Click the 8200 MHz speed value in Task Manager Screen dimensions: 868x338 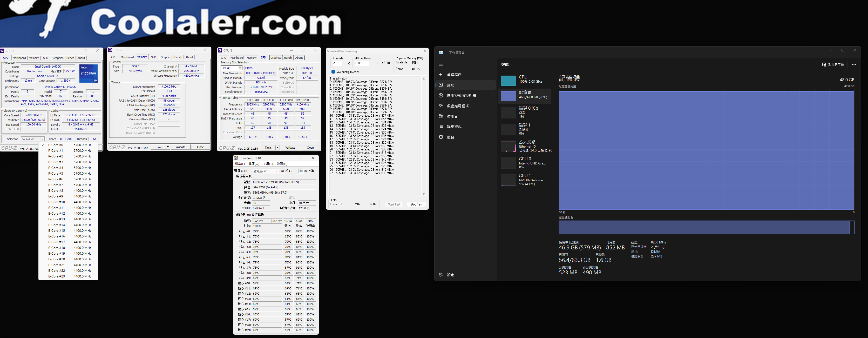coord(659,242)
